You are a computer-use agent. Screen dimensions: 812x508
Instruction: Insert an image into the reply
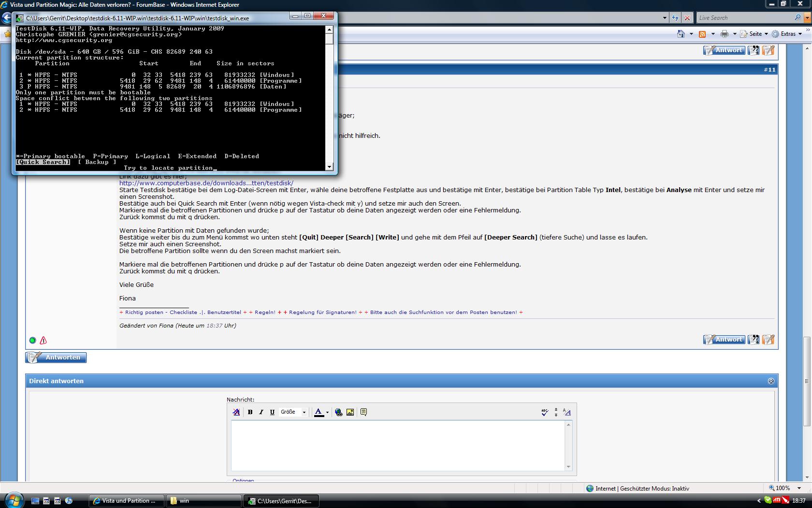(x=350, y=412)
